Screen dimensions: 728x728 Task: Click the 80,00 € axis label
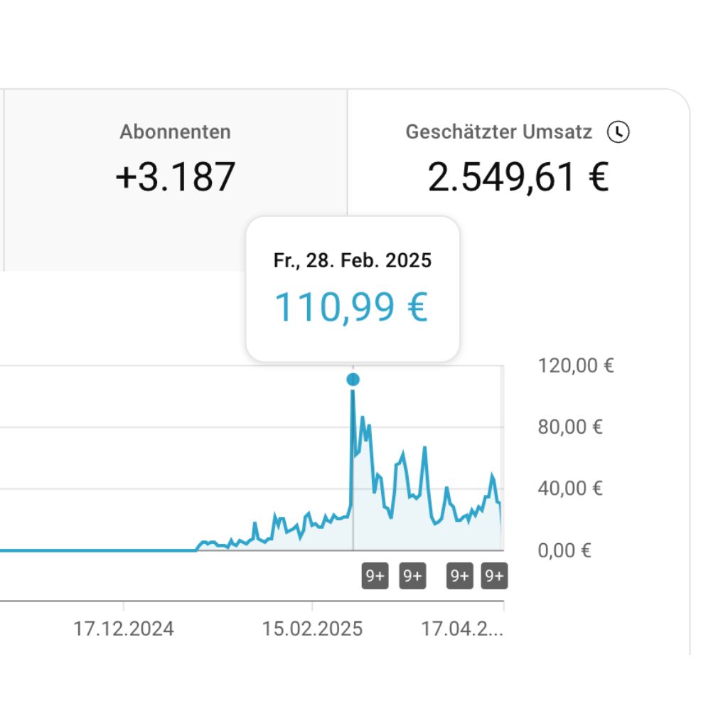(x=570, y=427)
